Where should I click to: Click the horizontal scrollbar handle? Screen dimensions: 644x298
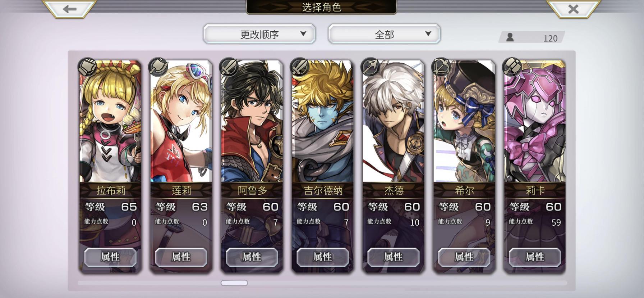(x=234, y=283)
